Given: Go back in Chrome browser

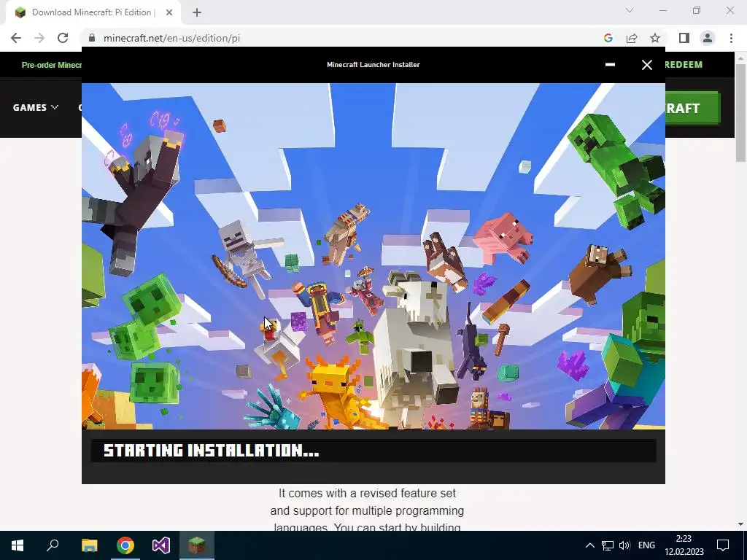Looking at the screenshot, I should [x=16, y=38].
